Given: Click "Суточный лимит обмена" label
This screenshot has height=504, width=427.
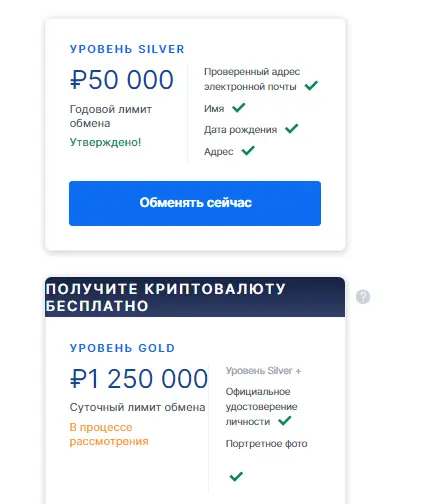Looking at the screenshot, I should click(x=137, y=407).
